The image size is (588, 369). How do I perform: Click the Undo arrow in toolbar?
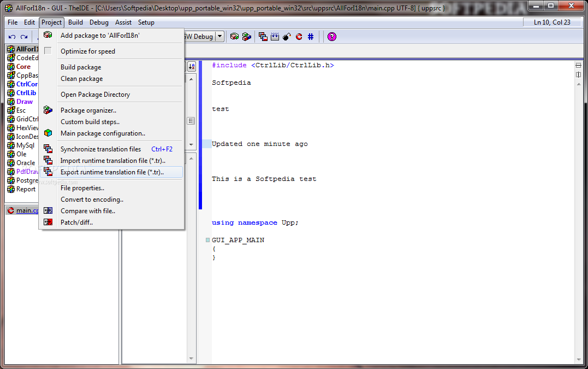pyautogui.click(x=12, y=37)
